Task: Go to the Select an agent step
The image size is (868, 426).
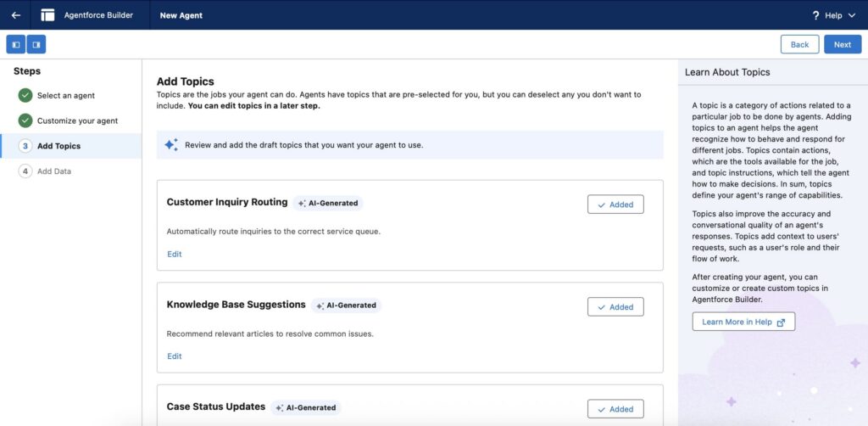Action: [x=66, y=95]
